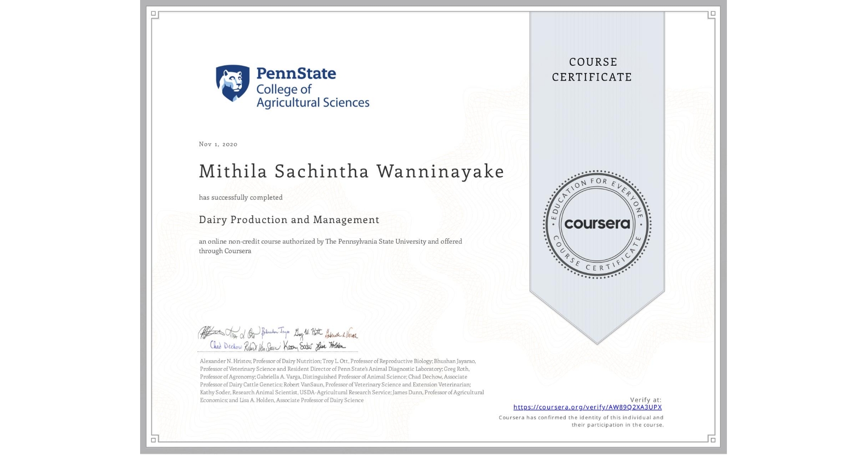
Task: Select the recipient name Mithila Sachintha Wanninayake
Action: (x=351, y=172)
